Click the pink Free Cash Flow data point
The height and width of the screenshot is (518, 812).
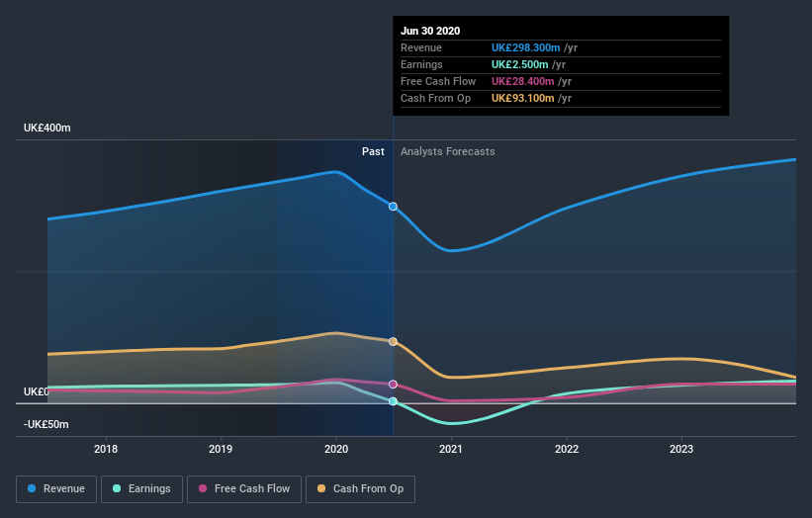coord(393,384)
